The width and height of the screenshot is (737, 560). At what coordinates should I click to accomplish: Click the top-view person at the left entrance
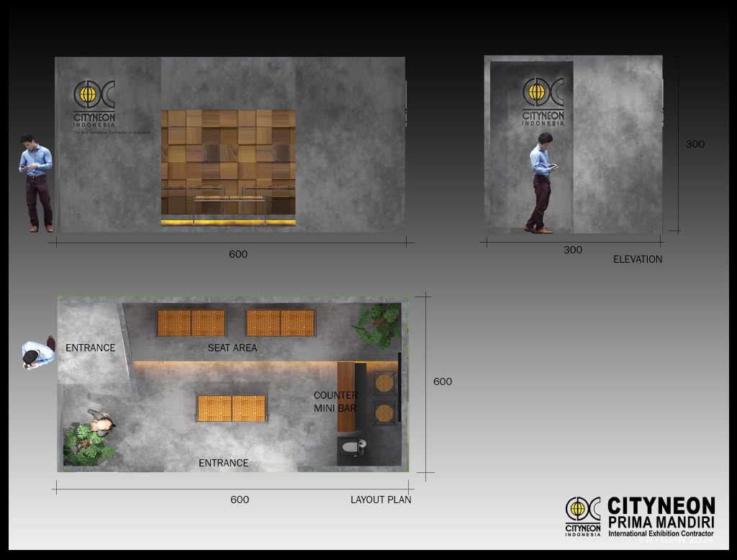(38, 353)
